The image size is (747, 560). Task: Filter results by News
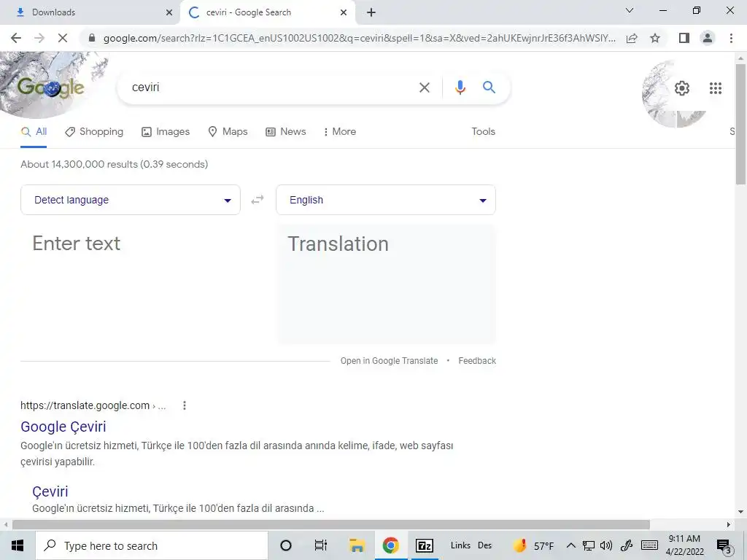coord(286,131)
